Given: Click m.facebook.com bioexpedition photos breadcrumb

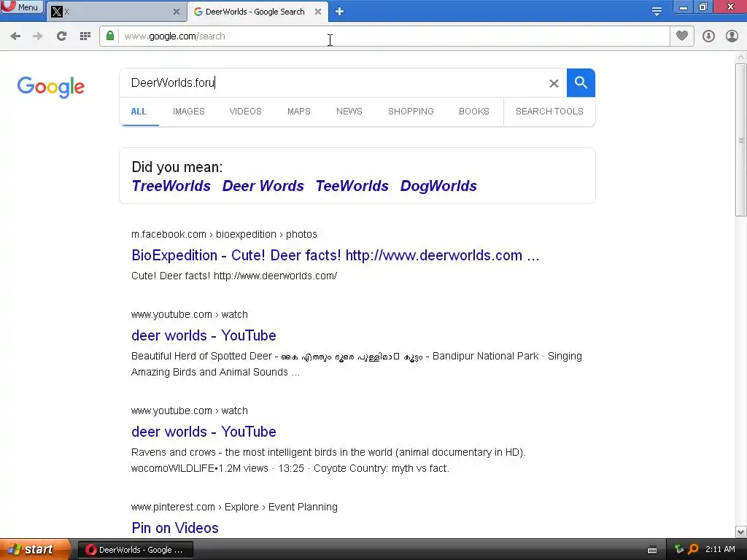Looking at the screenshot, I should click(x=224, y=234).
